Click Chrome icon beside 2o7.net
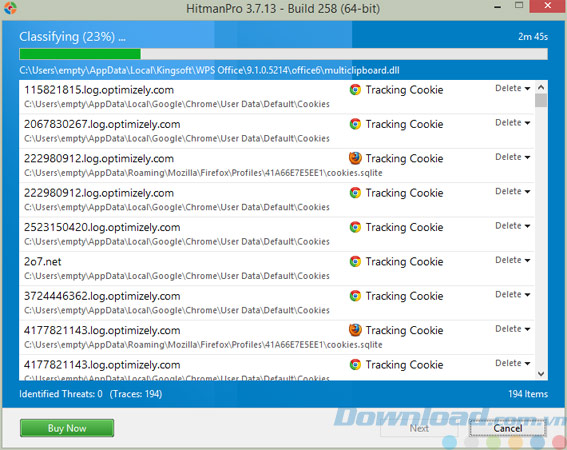 coord(355,262)
